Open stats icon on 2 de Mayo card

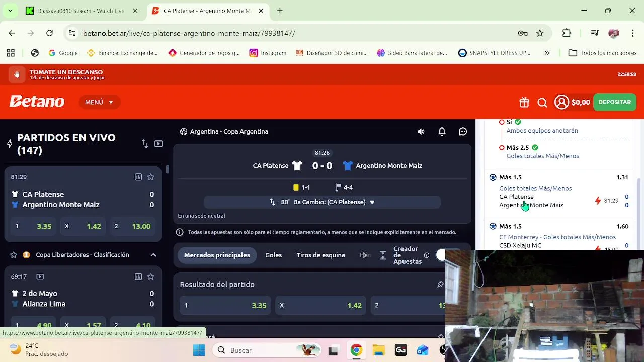[138, 276]
